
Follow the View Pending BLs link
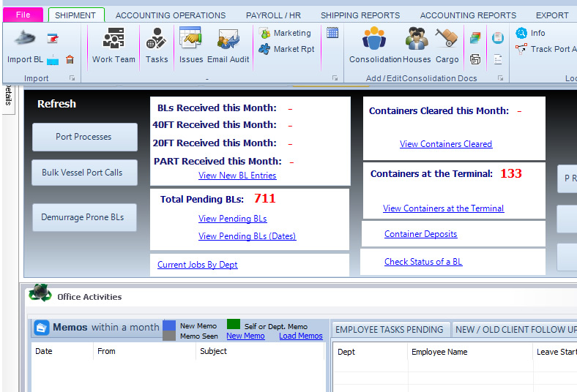pos(232,219)
